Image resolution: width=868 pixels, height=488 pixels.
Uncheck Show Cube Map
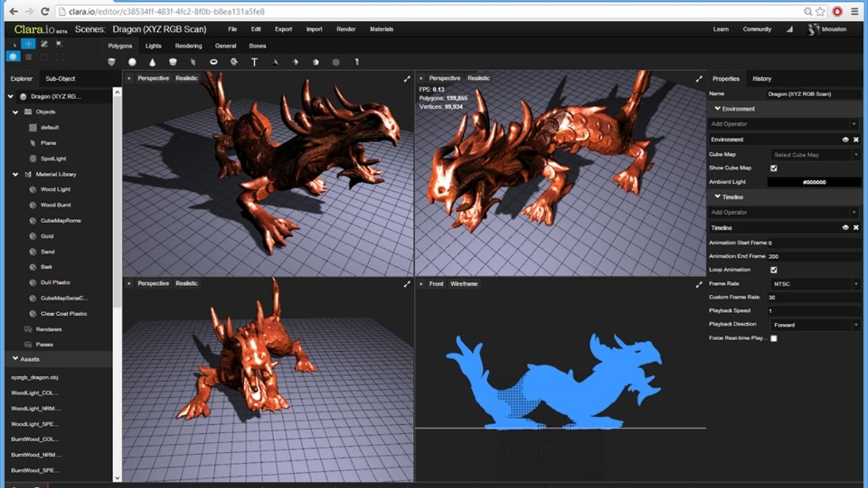pyautogui.click(x=774, y=168)
